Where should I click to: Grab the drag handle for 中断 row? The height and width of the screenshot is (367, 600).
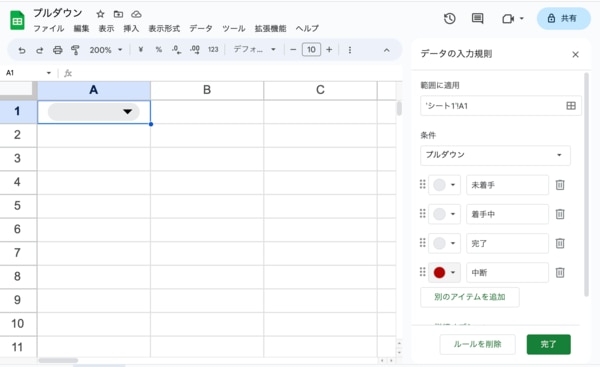pos(422,272)
